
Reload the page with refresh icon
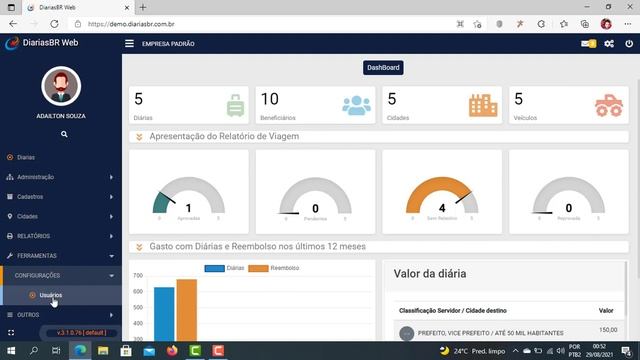[54, 24]
